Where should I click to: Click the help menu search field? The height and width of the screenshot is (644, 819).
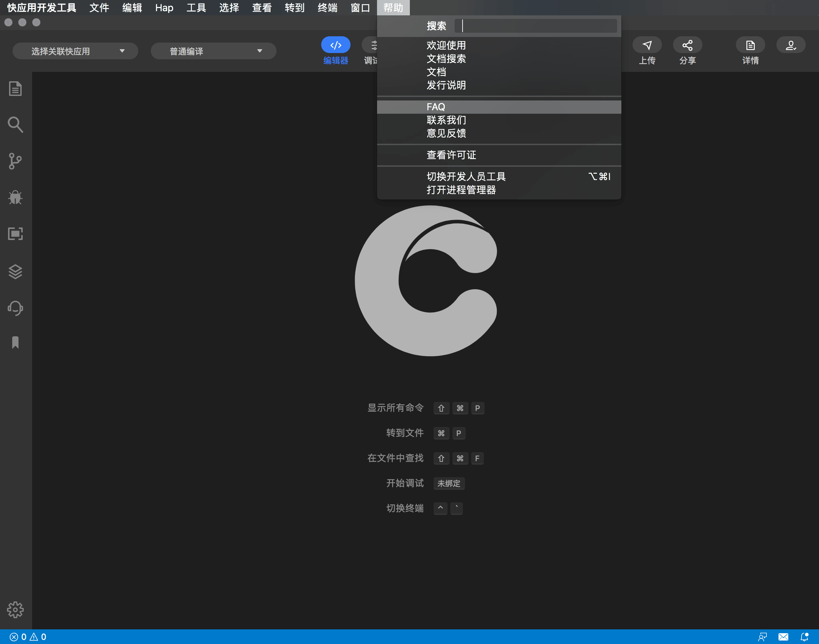536,26
